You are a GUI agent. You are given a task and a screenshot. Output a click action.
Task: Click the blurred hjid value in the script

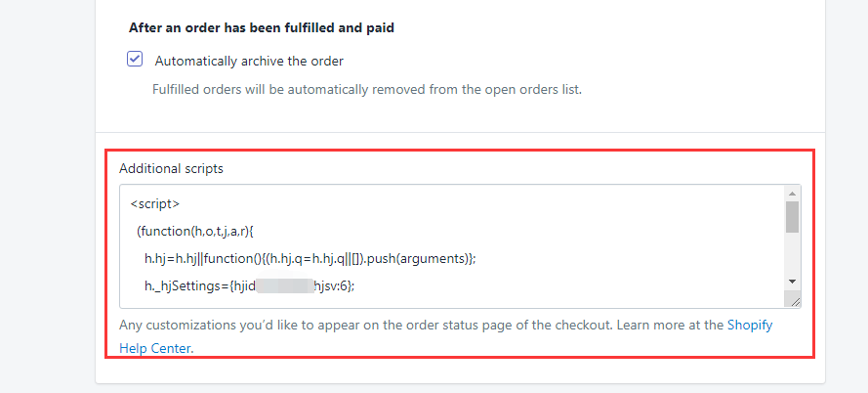tap(278, 285)
